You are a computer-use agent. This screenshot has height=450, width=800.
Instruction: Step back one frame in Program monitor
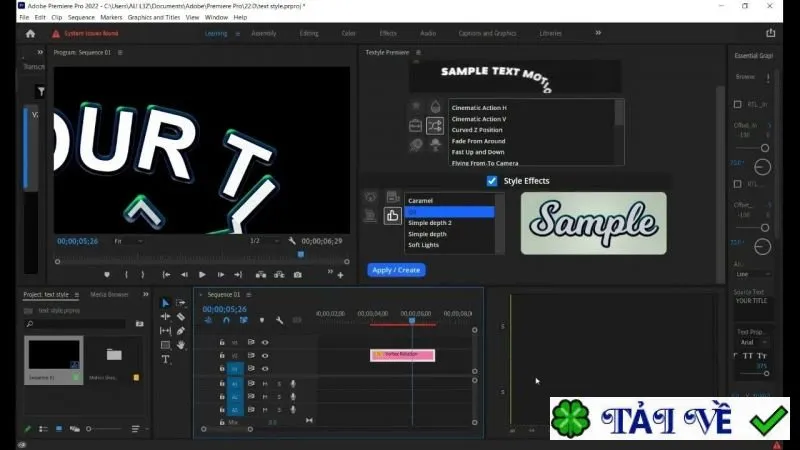click(184, 274)
